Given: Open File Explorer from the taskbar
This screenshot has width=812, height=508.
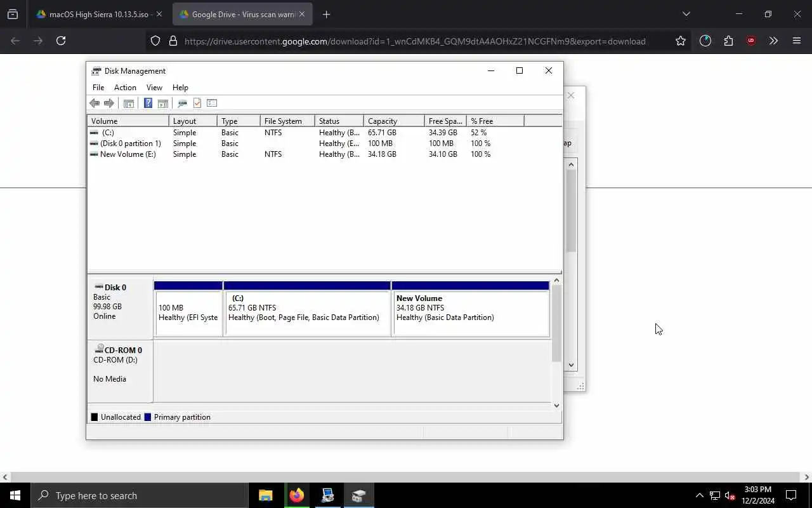Looking at the screenshot, I should (x=266, y=495).
